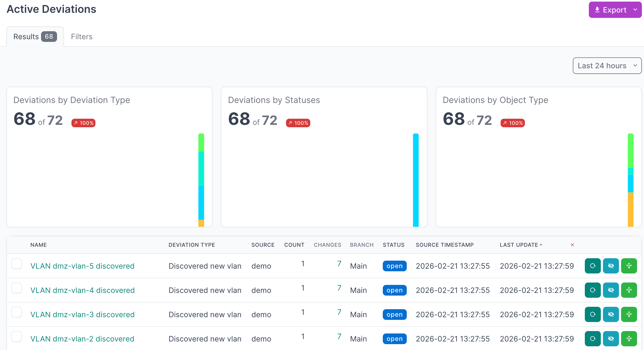644x350 pixels.
Task: Switch to the Filters tab
Action: tap(82, 37)
